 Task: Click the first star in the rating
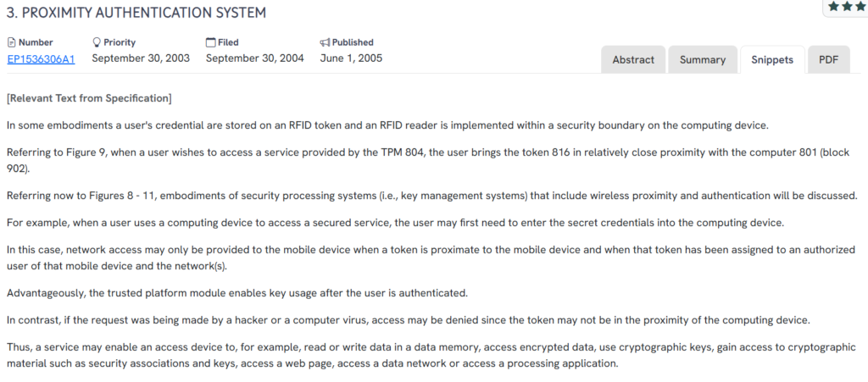pyautogui.click(x=834, y=6)
